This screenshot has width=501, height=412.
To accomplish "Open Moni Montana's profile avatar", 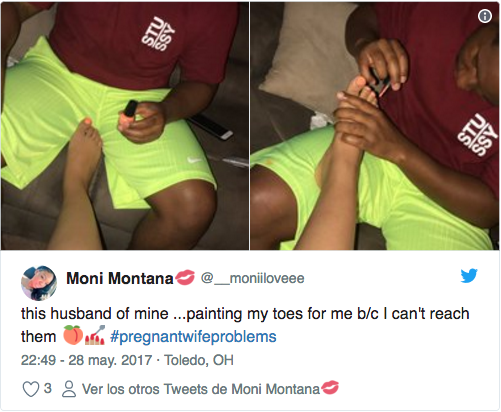I will (39, 283).
